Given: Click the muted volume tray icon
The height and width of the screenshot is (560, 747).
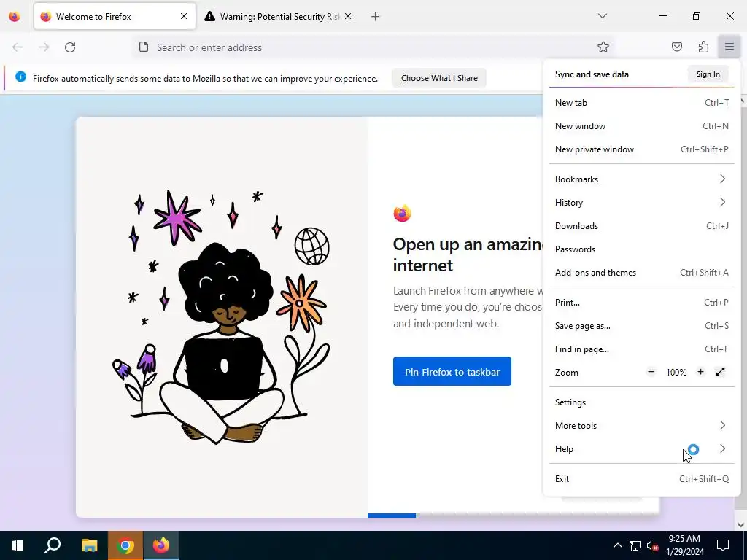Looking at the screenshot, I should 653,545.
